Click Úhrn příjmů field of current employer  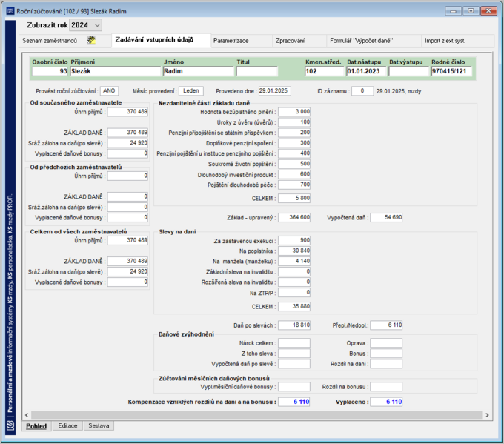click(127, 112)
